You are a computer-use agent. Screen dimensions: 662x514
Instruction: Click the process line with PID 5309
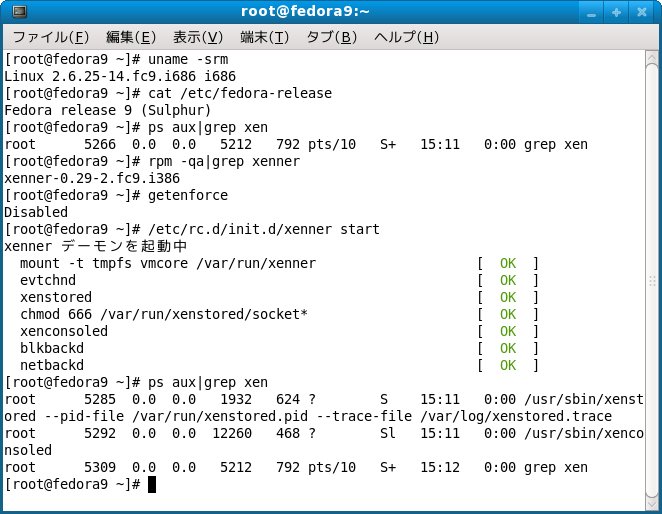pyautogui.click(x=296, y=468)
